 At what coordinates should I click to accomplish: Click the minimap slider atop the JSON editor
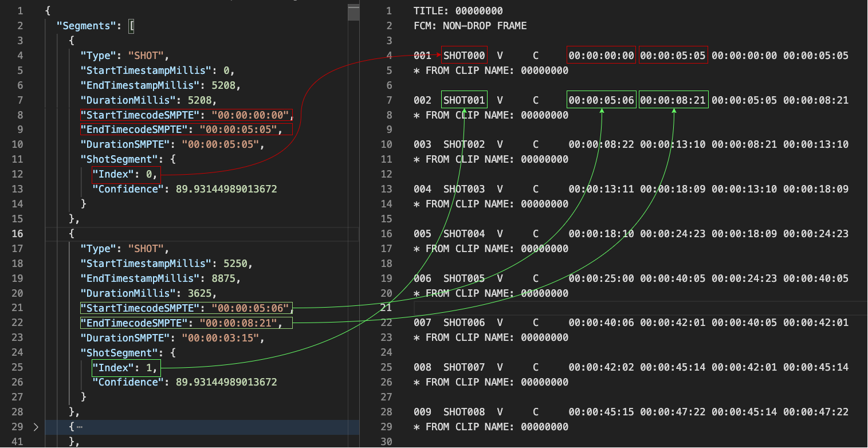354,12
